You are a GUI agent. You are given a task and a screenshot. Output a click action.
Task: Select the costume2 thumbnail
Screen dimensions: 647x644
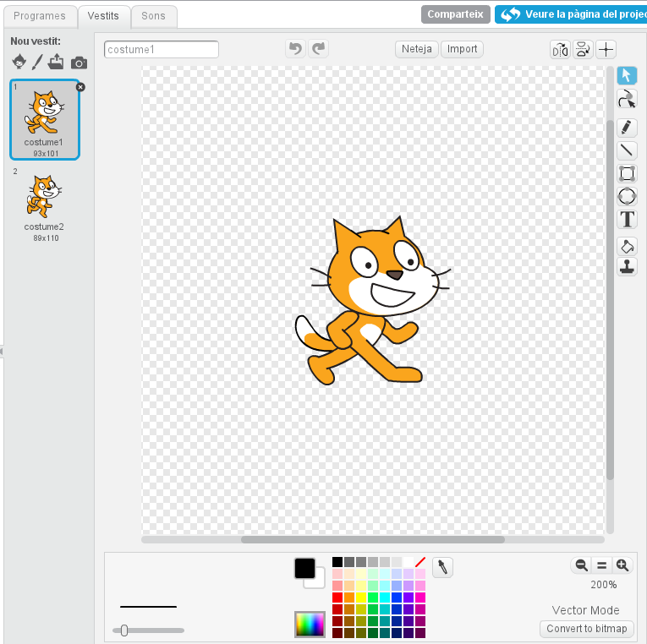click(44, 205)
